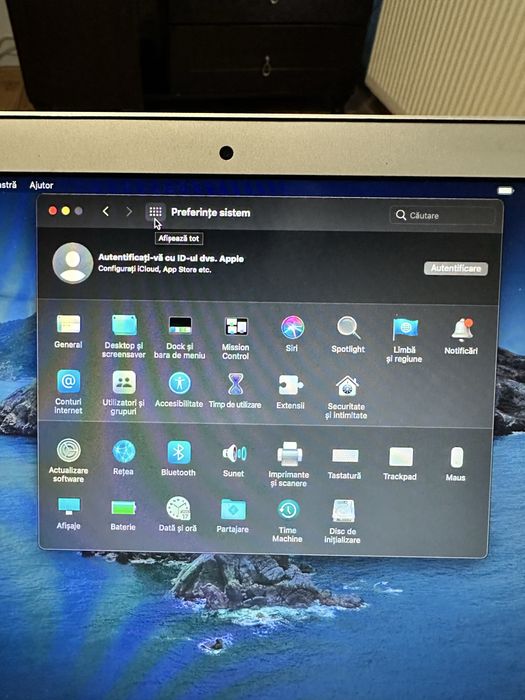Open Dată și oră preferences
This screenshot has height=700, width=525.
tap(178, 514)
